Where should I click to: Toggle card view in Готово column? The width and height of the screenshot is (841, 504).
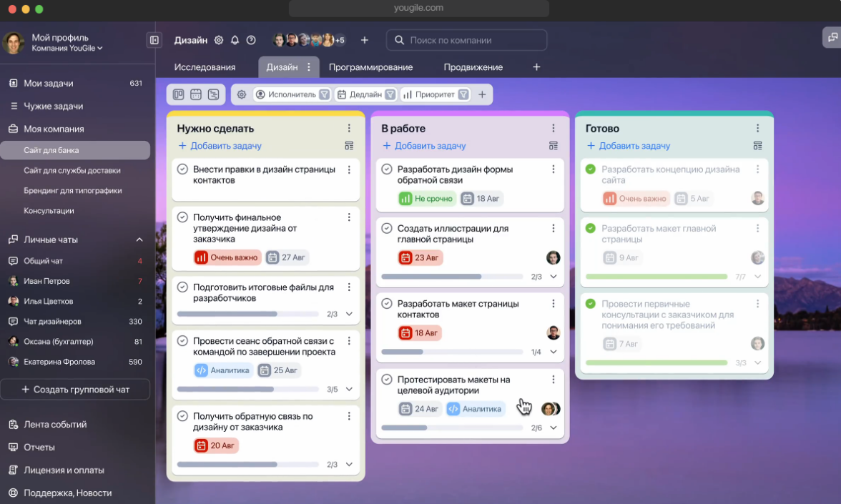(758, 146)
